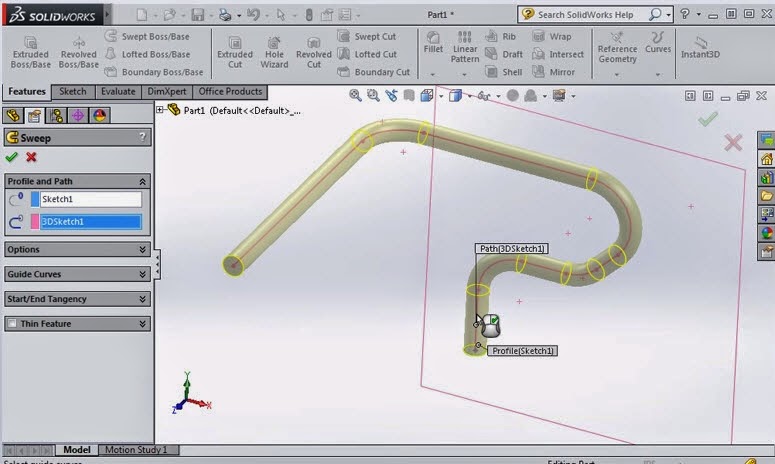Open the DimXpertManager tab icon

[x=78, y=115]
